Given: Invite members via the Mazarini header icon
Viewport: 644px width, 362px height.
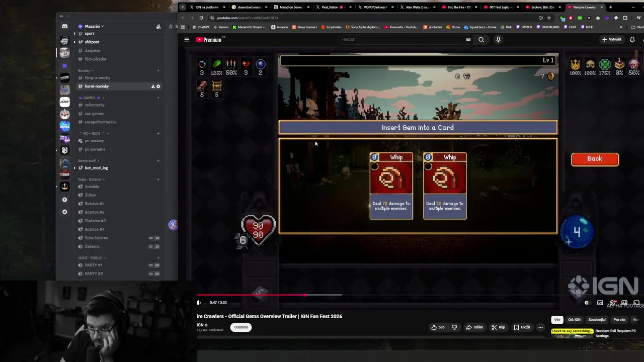Looking at the screenshot, I should 158,27.
